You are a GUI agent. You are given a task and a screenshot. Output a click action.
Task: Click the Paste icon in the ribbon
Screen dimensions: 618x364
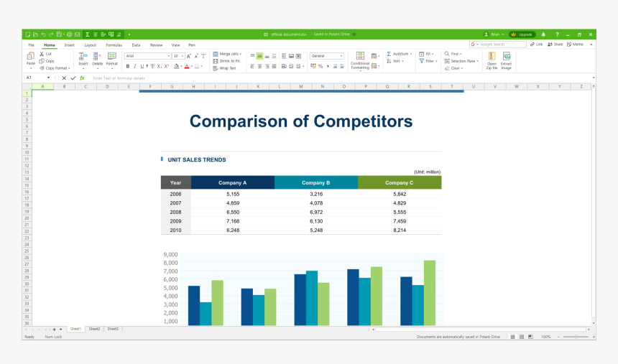pos(30,57)
